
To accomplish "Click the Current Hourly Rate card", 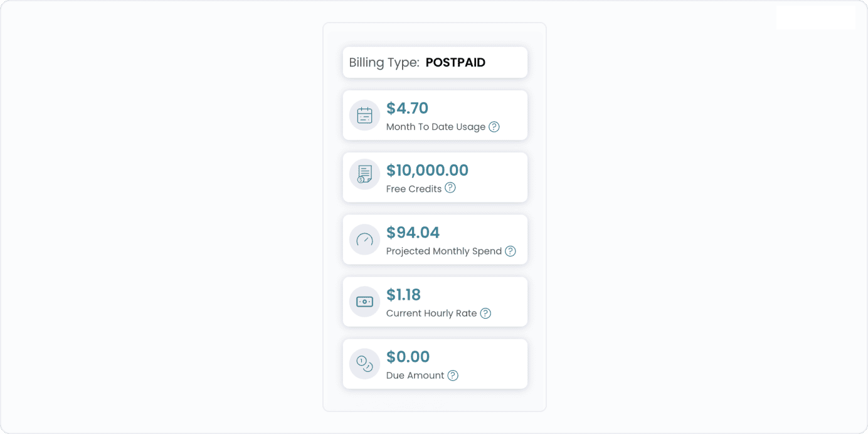I will tap(435, 302).
